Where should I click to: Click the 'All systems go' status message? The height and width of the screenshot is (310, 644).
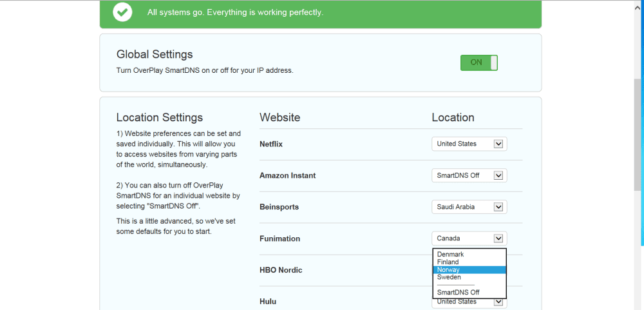(235, 12)
